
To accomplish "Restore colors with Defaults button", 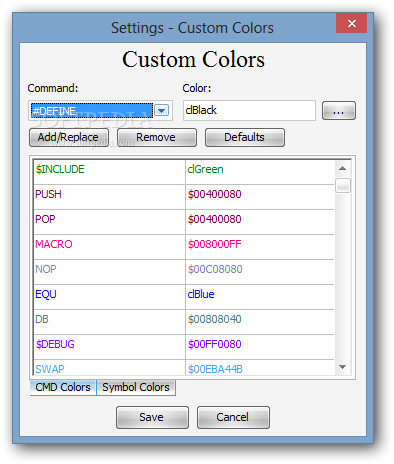I will 245,137.
